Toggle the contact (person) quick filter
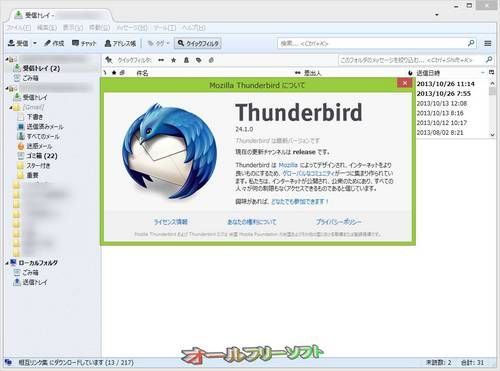Screen dimensions: 500x371 coord(186,60)
